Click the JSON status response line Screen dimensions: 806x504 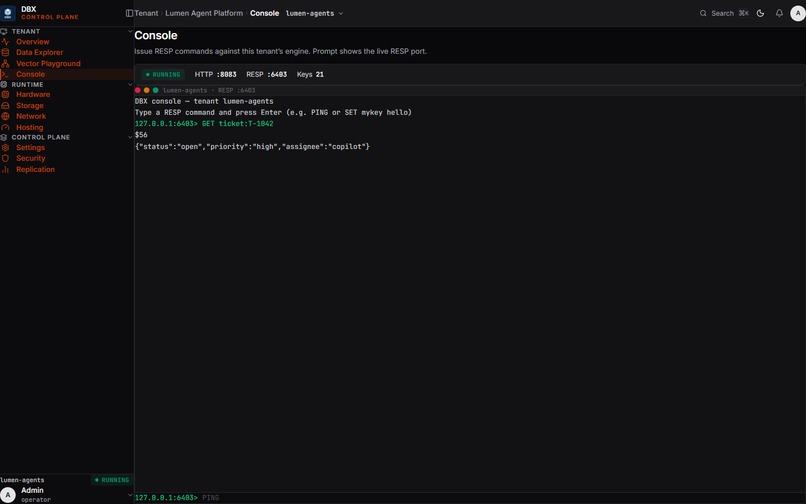tap(252, 147)
